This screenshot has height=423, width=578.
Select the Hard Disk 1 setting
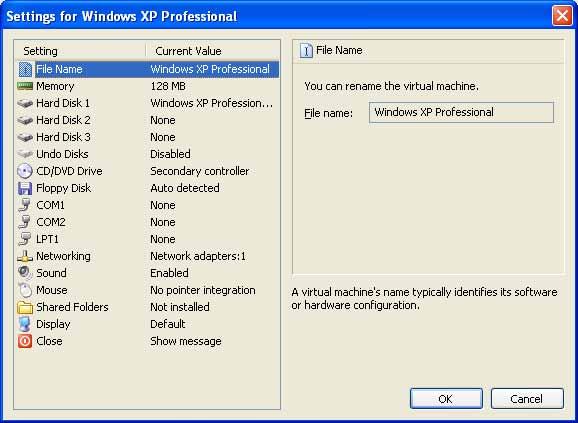click(63, 103)
